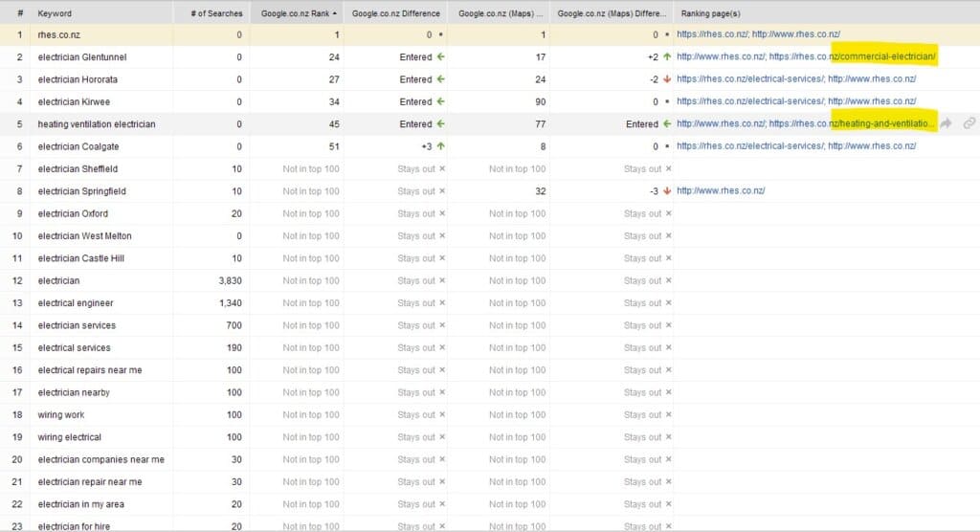The width and height of the screenshot is (980, 532).
Task: Click the Google.co.nz (Maps) Difference column header
Action: pos(612,13)
